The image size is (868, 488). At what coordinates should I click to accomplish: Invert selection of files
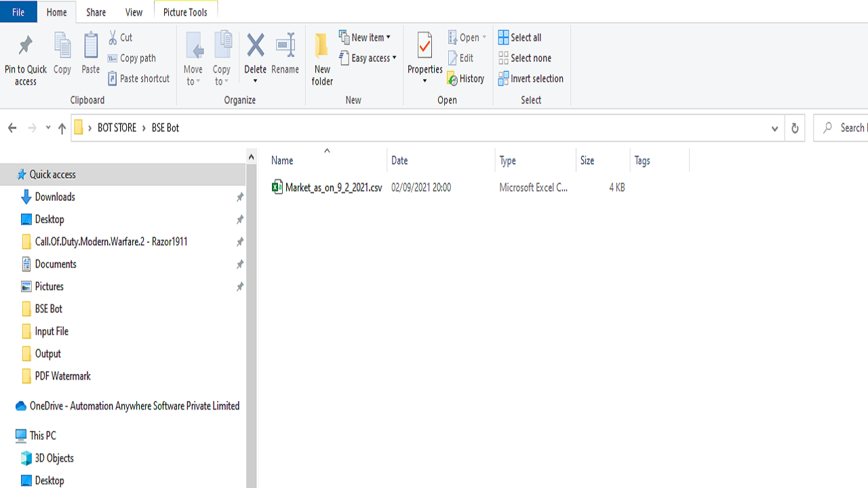coord(531,79)
